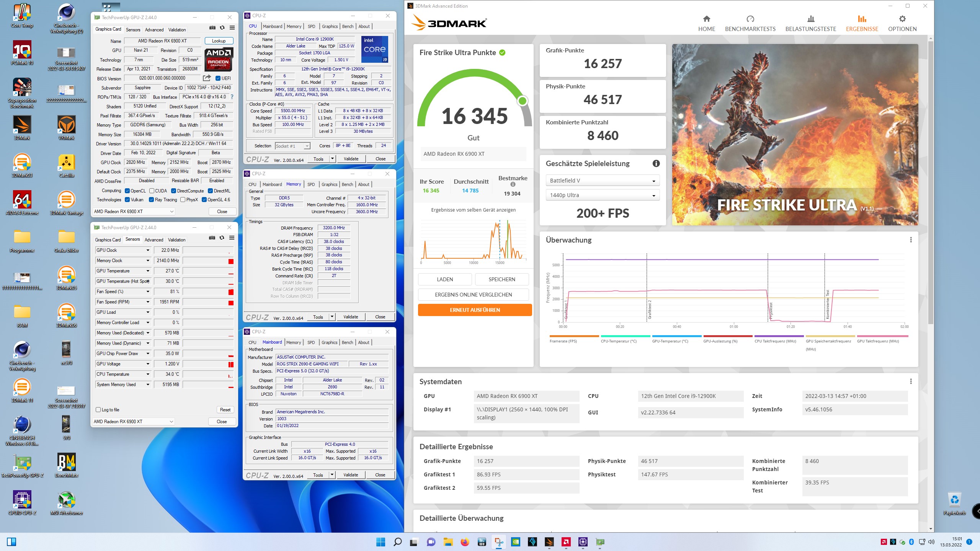The width and height of the screenshot is (980, 551).
Task: Open Graphics tab in CPU-Z Mainboard window
Action: tap(329, 342)
